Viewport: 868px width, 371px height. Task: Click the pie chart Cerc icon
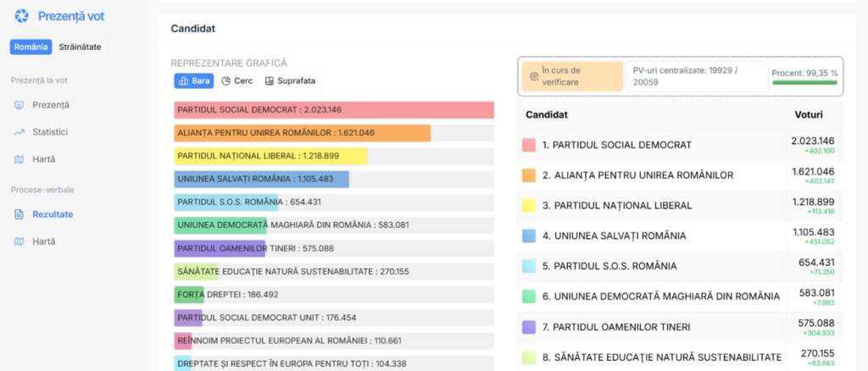tap(226, 81)
